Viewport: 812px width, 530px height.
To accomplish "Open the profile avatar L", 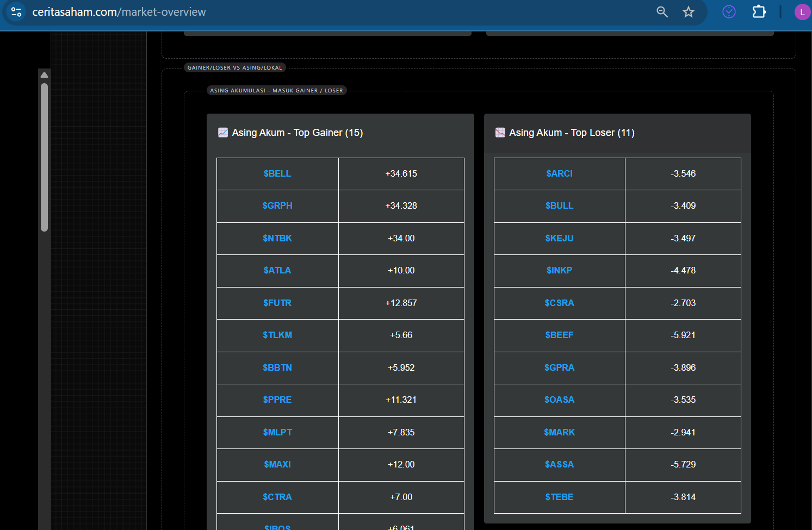I will (x=802, y=12).
